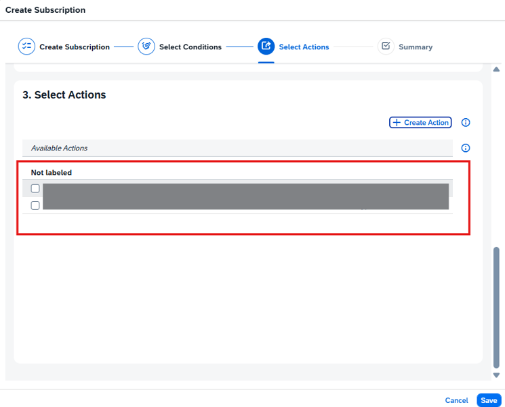Click the Select Actions step icon
The width and height of the screenshot is (505, 407).
click(266, 46)
